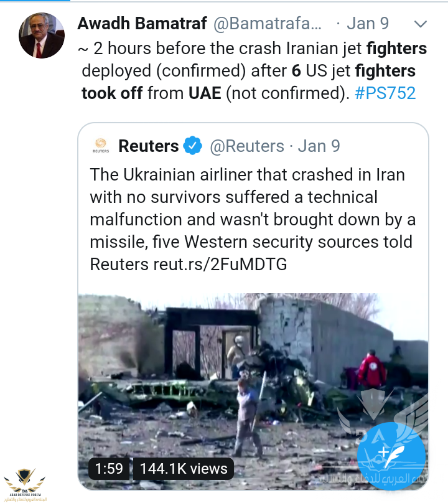
Task: Click the Awadh Bamatraf display name
Action: tap(142, 24)
